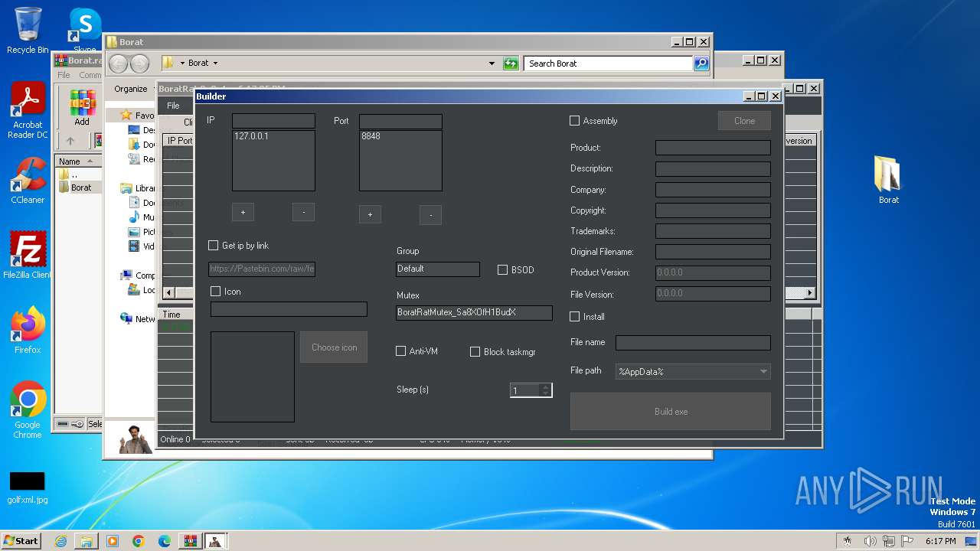Image resolution: width=980 pixels, height=551 pixels.
Task: Click the IP entry text field
Action: coord(273,121)
